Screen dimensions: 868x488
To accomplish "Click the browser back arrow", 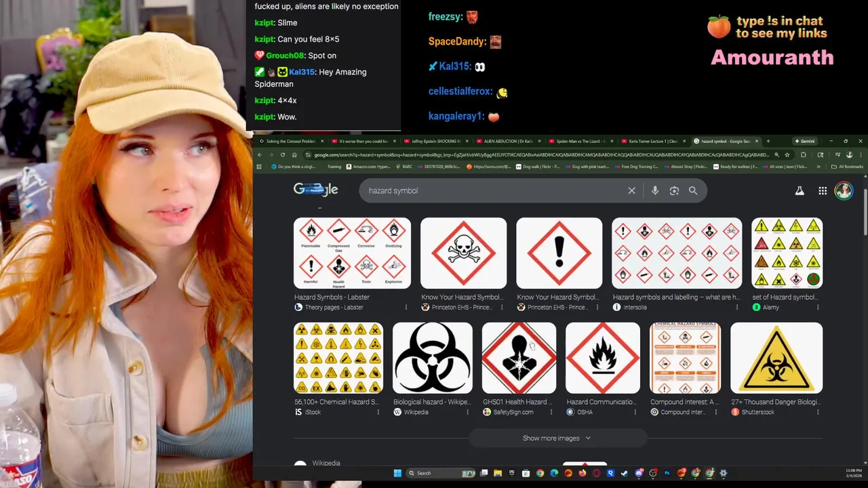I will [260, 155].
